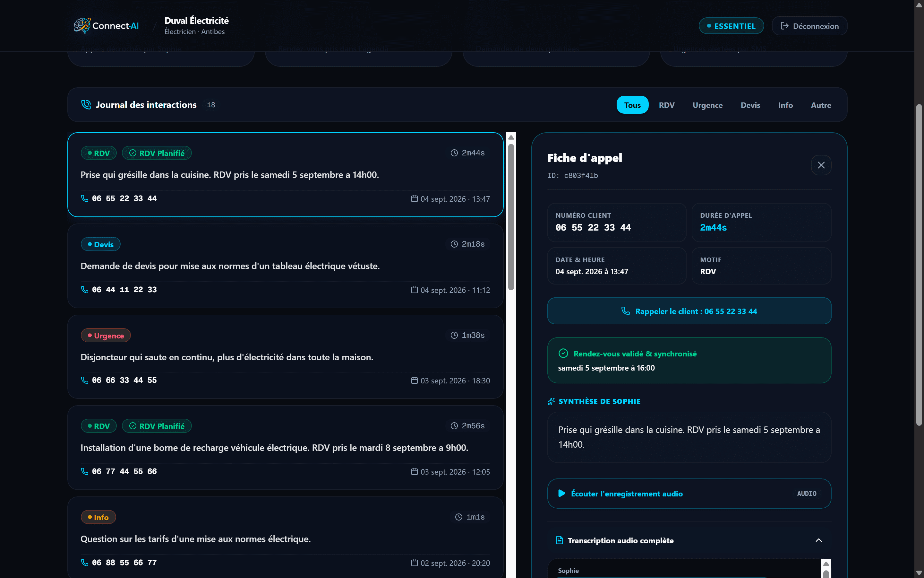Click the Urgence tag on the disjoncteur card
The image size is (924, 578).
click(106, 335)
